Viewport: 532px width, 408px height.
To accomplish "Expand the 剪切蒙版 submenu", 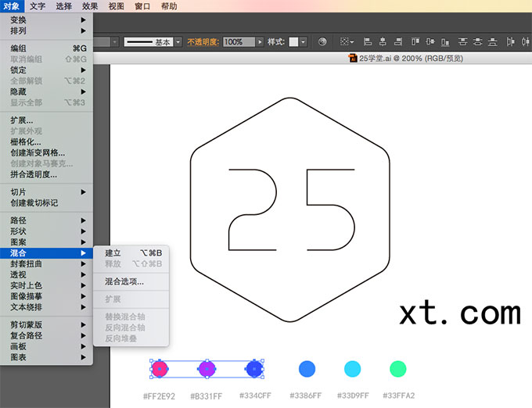I will point(46,325).
